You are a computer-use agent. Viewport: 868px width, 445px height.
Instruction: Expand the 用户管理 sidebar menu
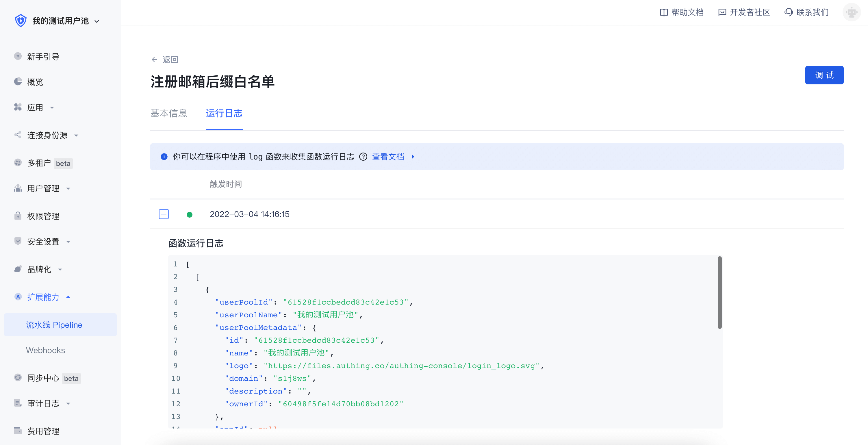pyautogui.click(x=43, y=188)
